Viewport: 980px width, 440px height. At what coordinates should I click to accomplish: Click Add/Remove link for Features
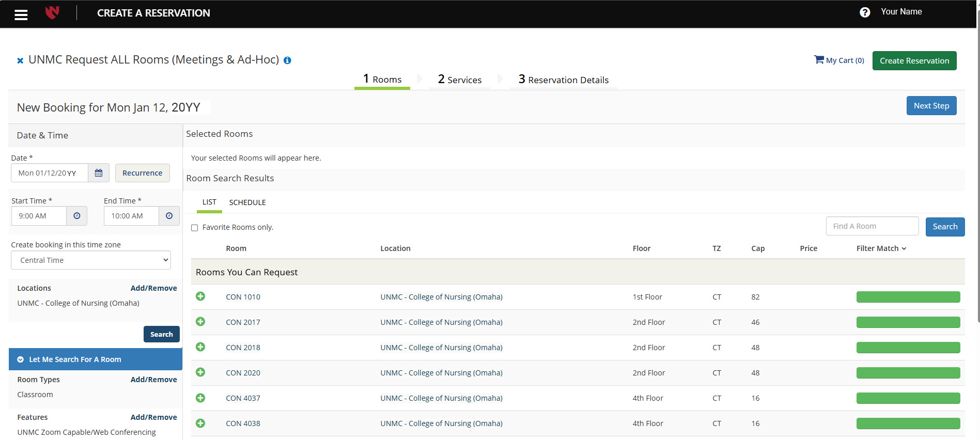[153, 417]
